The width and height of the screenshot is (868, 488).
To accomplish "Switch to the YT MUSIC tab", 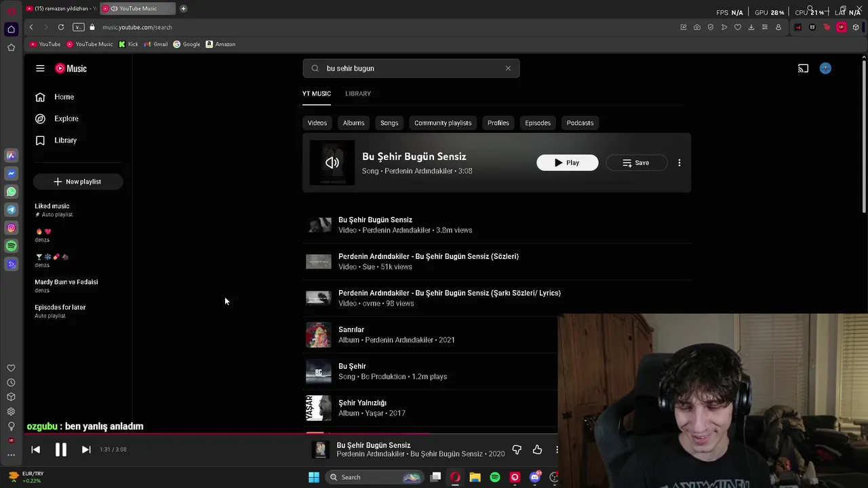I will click(317, 94).
